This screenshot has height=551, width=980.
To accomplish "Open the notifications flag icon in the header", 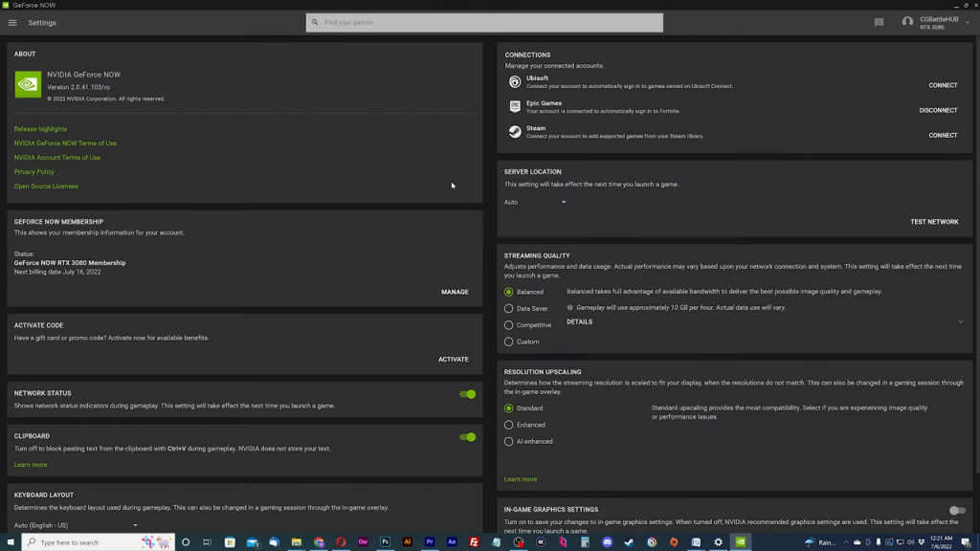I will pyautogui.click(x=879, y=23).
